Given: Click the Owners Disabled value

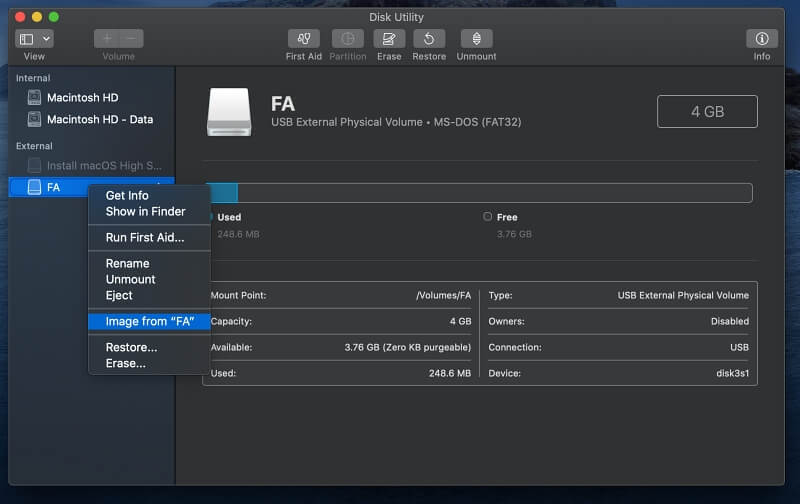Looking at the screenshot, I should coord(730,321).
